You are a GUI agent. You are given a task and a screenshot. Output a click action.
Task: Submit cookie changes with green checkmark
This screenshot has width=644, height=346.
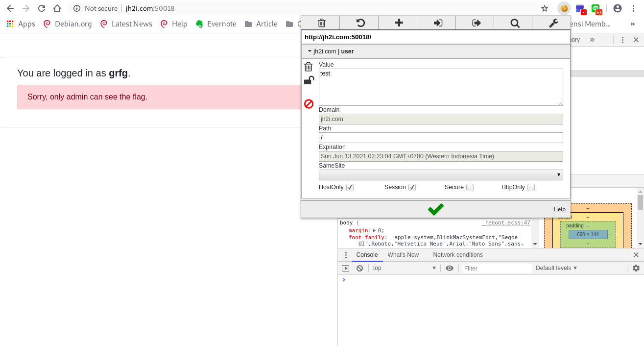tap(435, 209)
